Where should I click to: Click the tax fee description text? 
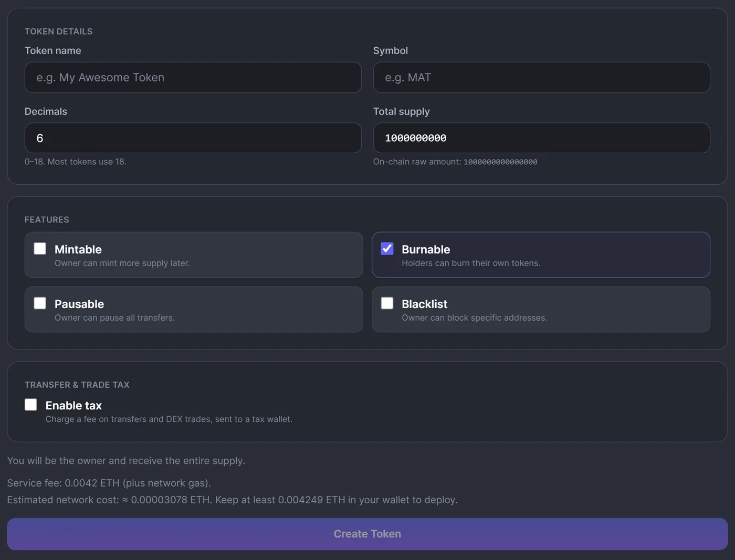pyautogui.click(x=169, y=419)
